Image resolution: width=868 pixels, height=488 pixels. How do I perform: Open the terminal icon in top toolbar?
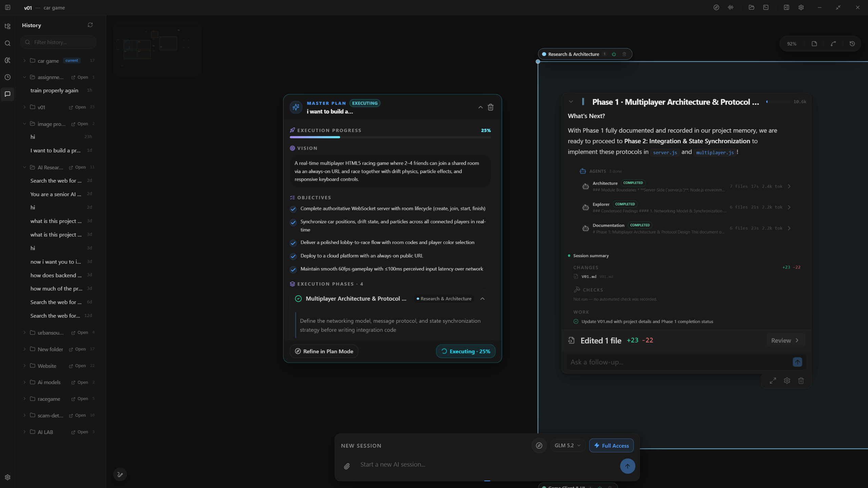pos(766,7)
